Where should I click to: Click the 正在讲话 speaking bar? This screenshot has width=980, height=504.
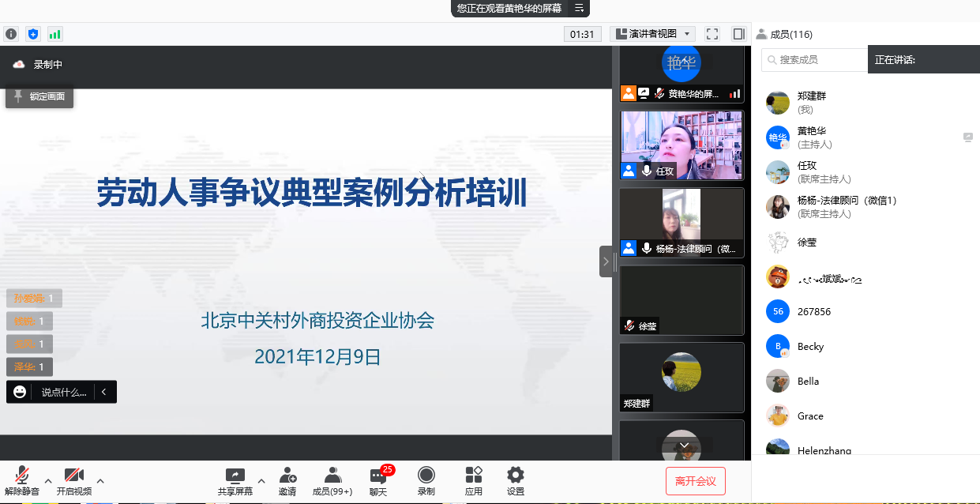pos(924,59)
